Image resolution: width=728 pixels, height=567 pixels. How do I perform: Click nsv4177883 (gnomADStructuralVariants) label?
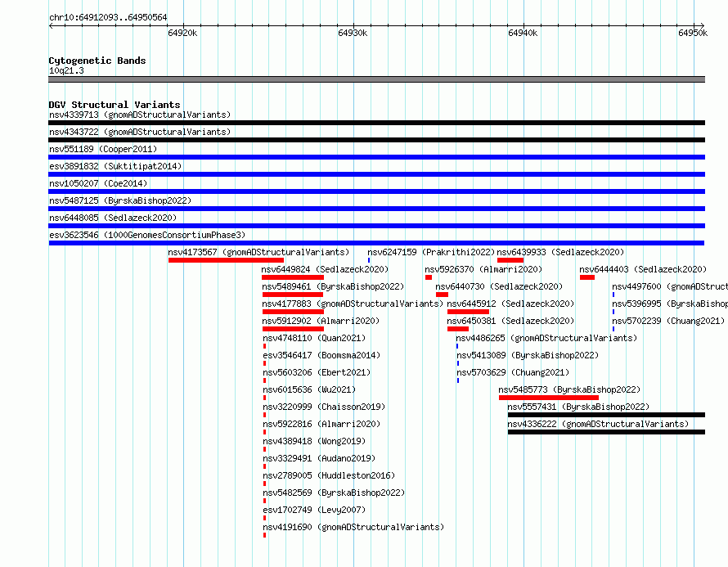353,304
